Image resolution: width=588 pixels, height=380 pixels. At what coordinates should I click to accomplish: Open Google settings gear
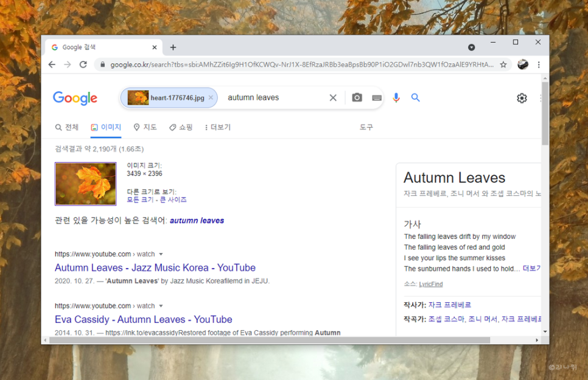(x=522, y=98)
